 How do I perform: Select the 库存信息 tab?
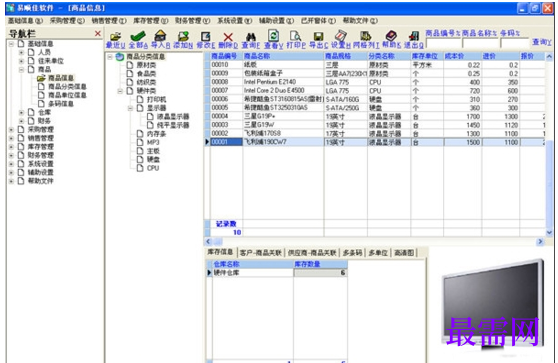[x=220, y=252]
